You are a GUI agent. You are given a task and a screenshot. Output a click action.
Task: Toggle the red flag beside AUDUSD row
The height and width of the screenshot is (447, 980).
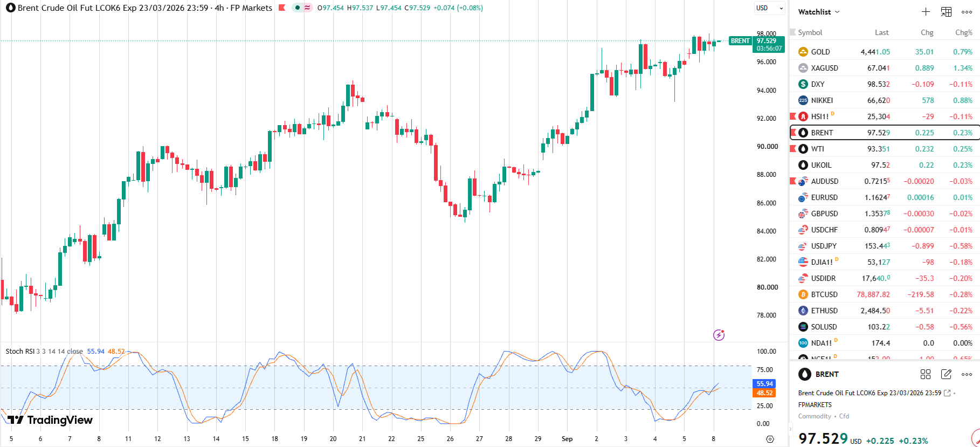793,181
